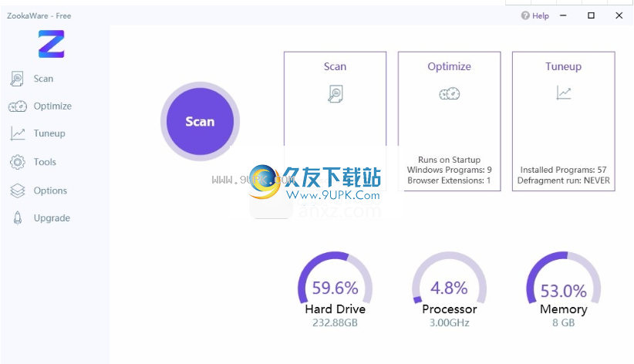Click the '232.88GB' hard drive size

click(336, 323)
